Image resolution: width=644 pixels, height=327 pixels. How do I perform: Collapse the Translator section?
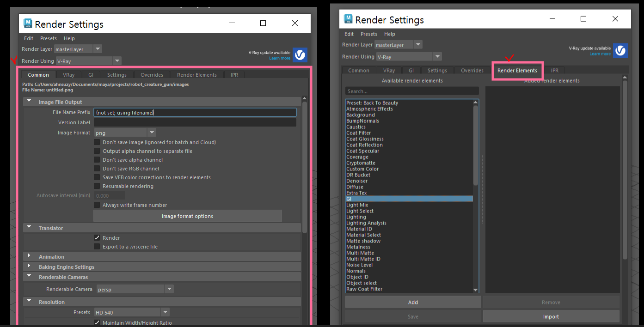pyautogui.click(x=29, y=228)
